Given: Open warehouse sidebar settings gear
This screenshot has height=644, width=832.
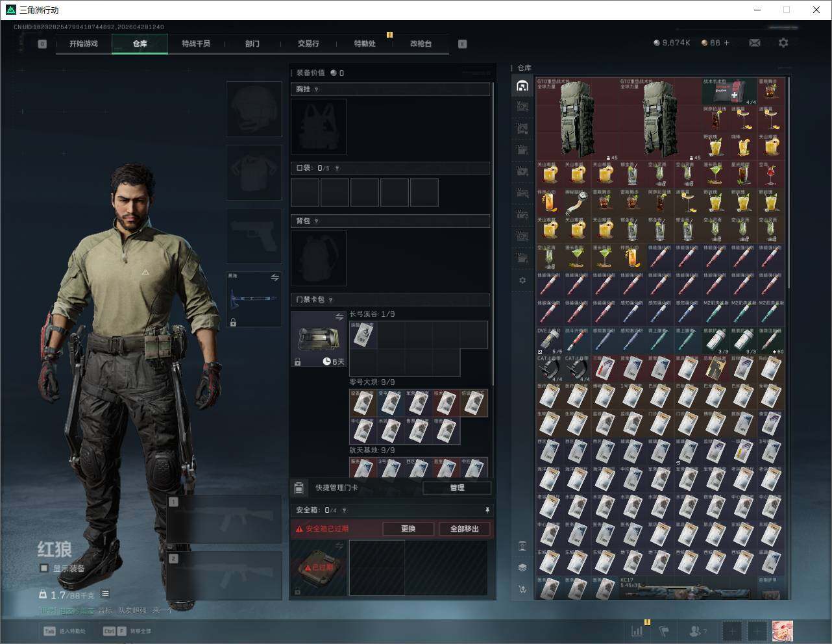Looking at the screenshot, I should 522,280.
